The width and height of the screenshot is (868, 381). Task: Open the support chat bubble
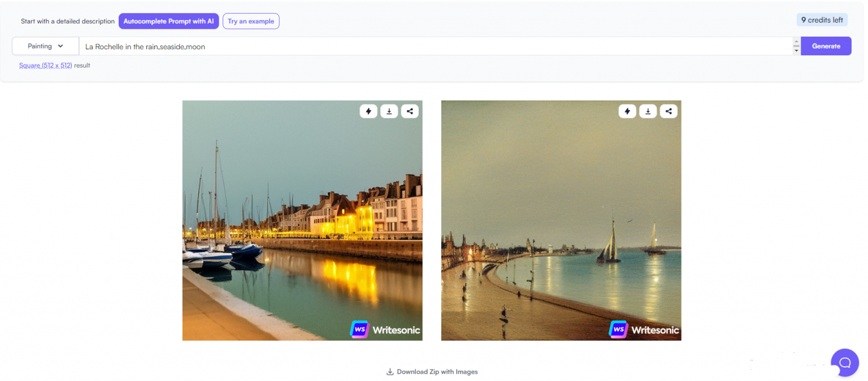[845, 362]
